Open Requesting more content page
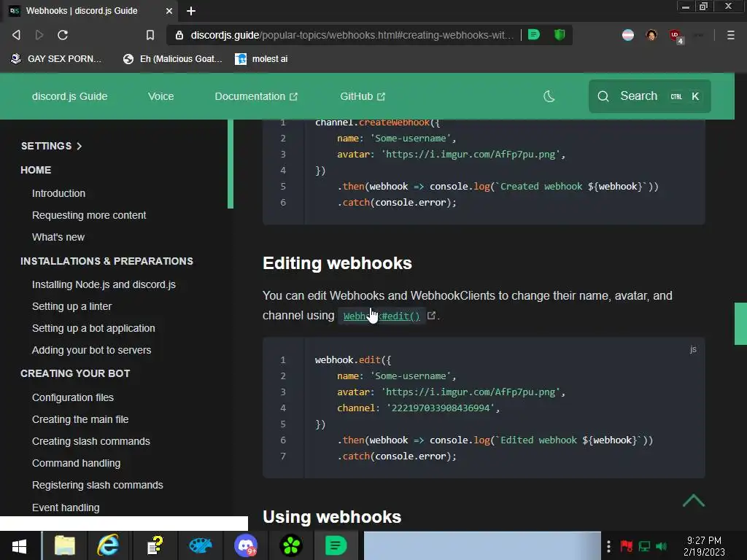 click(89, 215)
